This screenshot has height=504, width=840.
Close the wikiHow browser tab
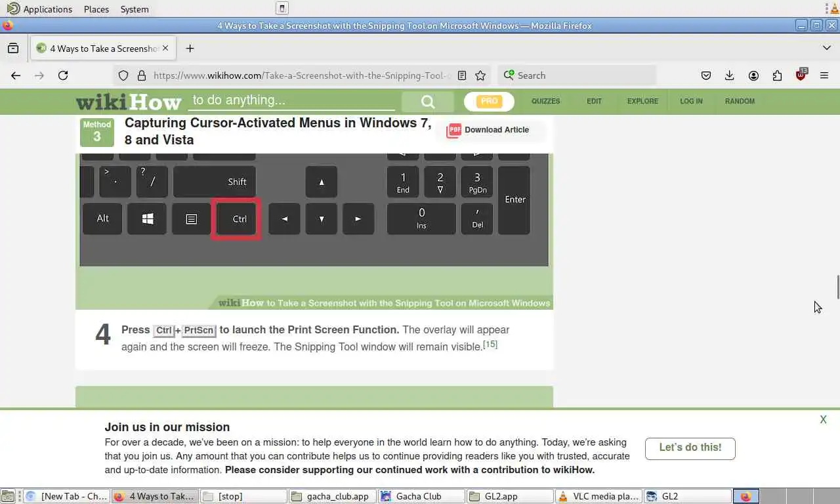tap(165, 48)
